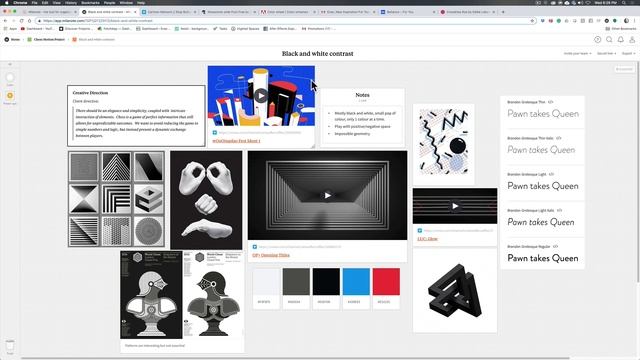Click the Thin-weight 'Pawn takes Queen' sample
Screen dimensions: 640x360
[543, 113]
